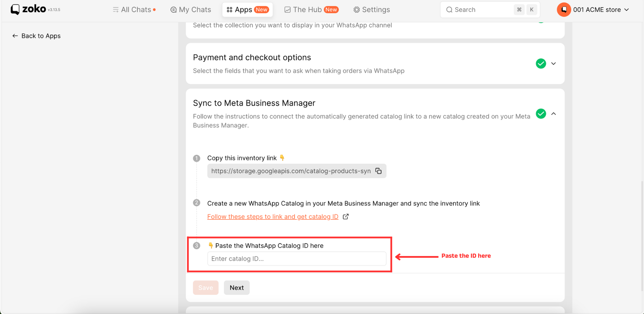Click the Next button
This screenshot has width=644, height=314.
click(237, 288)
